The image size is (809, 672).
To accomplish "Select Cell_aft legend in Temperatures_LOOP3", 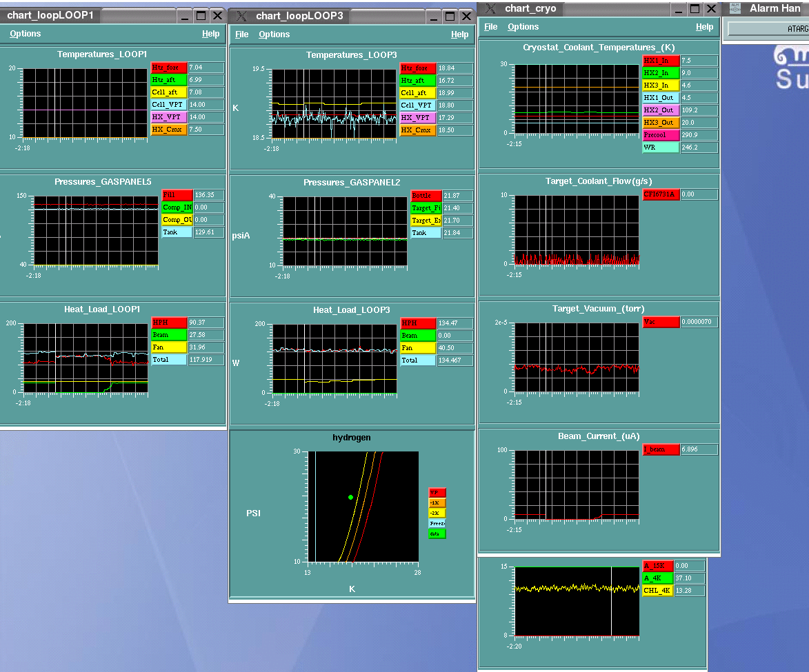I will coord(418,93).
